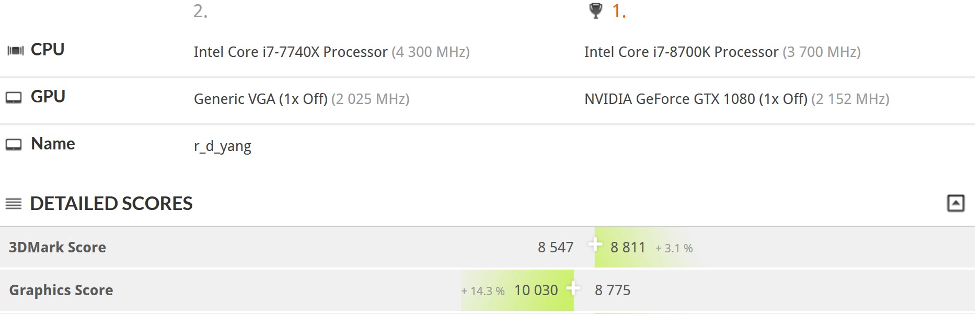Click the Name row monitor icon
This screenshot has width=980, height=314.
pyautogui.click(x=14, y=145)
